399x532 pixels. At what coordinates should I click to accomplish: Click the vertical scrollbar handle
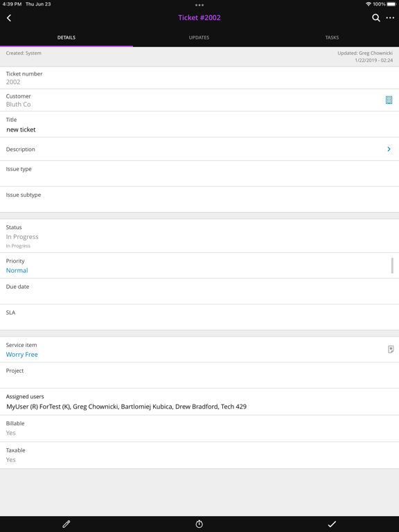[x=393, y=265]
